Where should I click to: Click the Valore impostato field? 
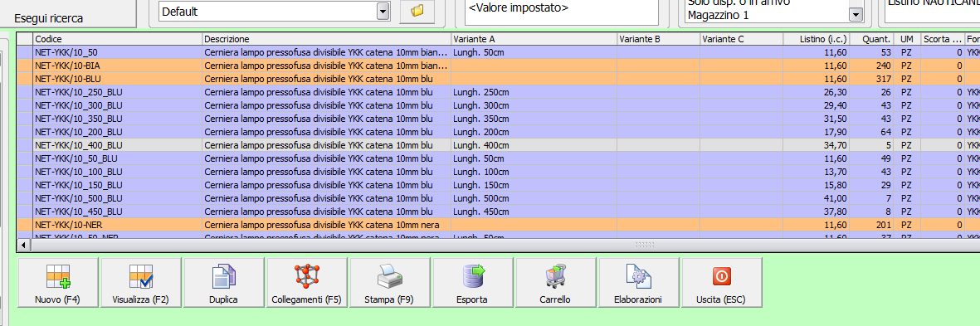pyautogui.click(x=562, y=12)
